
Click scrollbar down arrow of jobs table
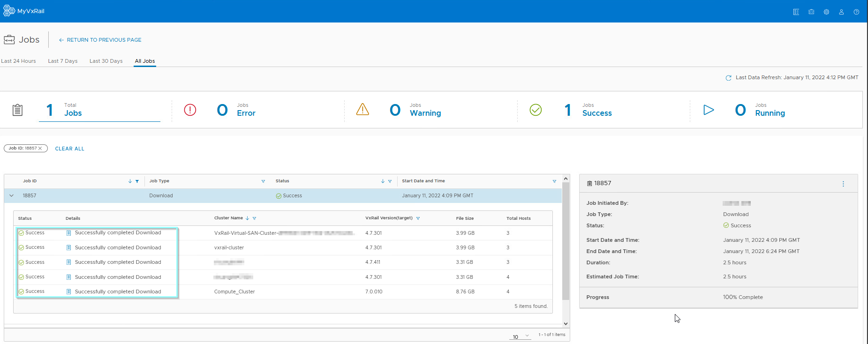566,323
